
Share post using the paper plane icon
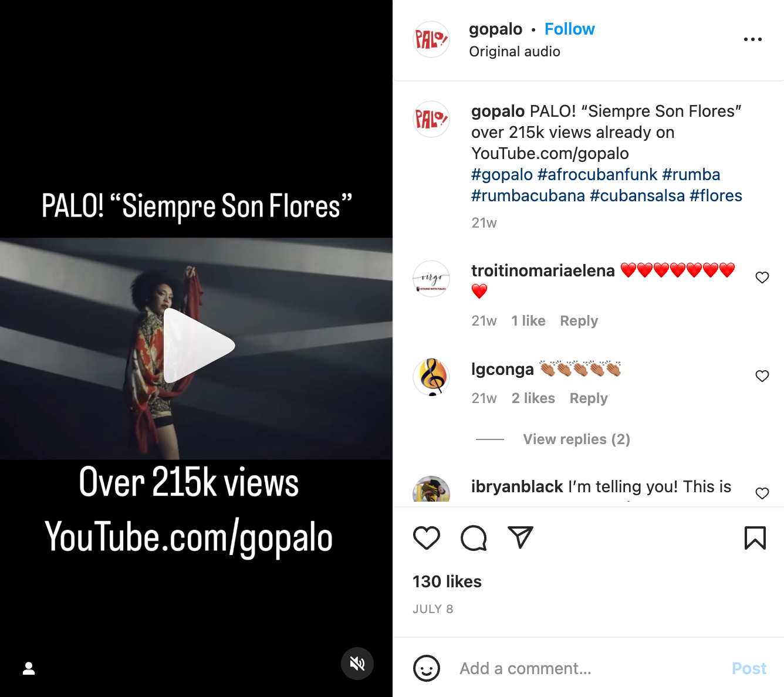(x=521, y=537)
